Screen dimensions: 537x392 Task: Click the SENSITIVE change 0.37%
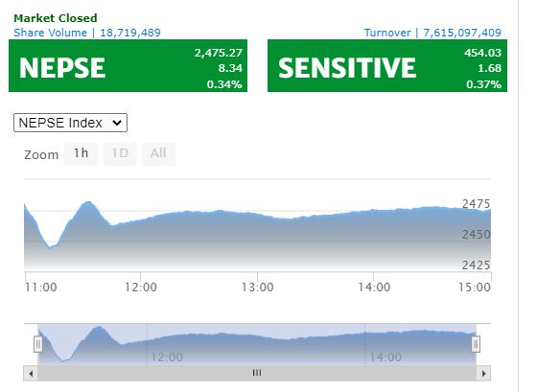point(483,84)
